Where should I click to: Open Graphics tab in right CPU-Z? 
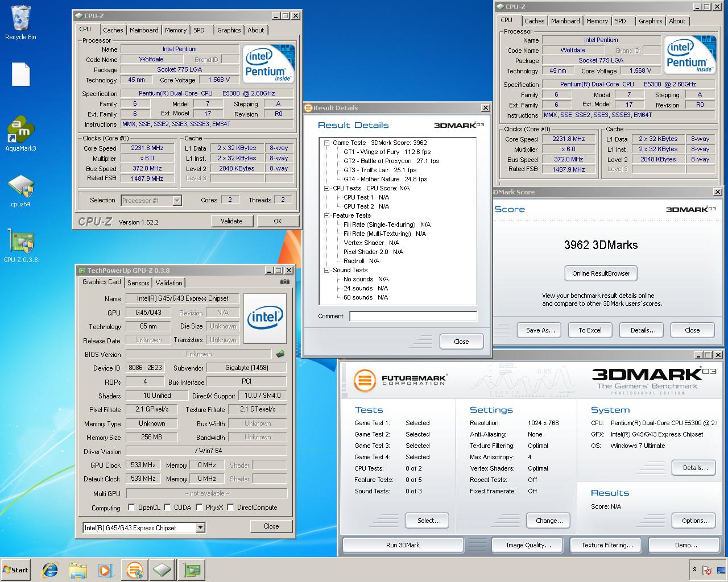(x=650, y=21)
